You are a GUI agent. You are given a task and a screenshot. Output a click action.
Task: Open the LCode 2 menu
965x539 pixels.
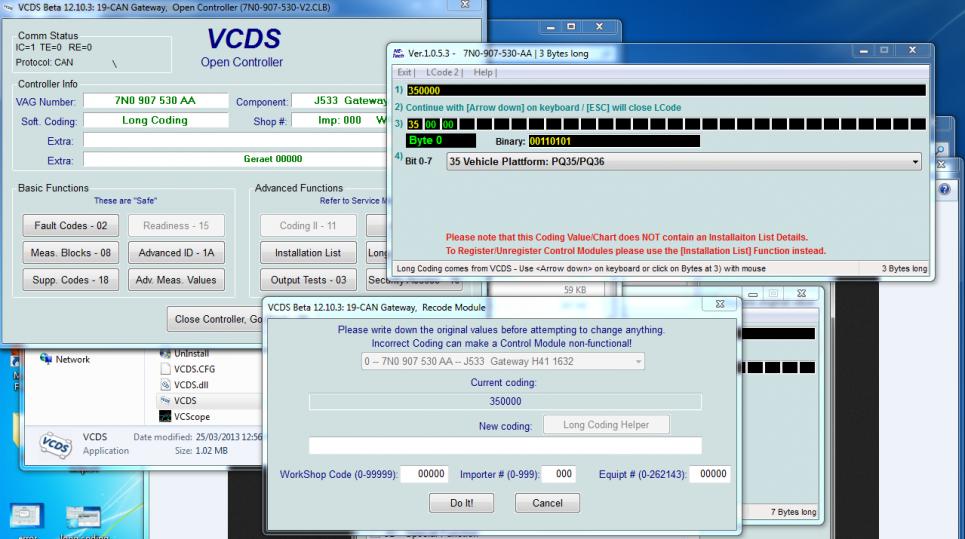pyautogui.click(x=443, y=72)
